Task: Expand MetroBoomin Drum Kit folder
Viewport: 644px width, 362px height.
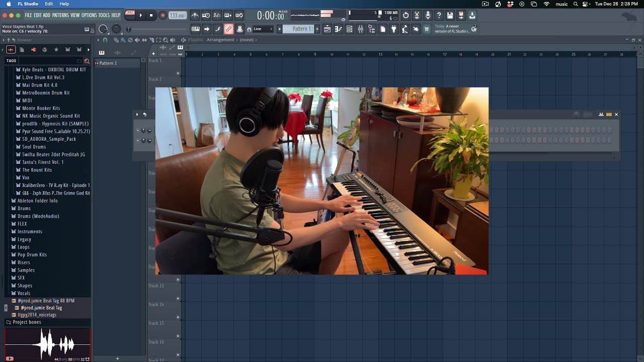Action: [46, 93]
